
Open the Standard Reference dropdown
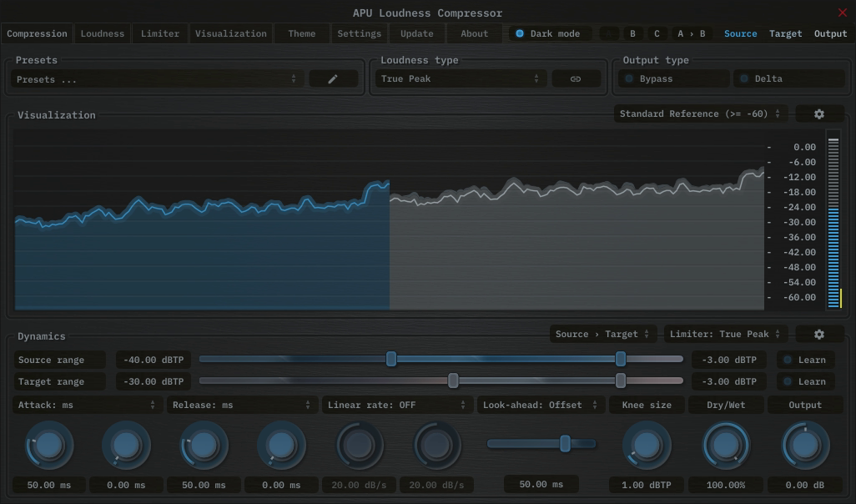tap(700, 113)
